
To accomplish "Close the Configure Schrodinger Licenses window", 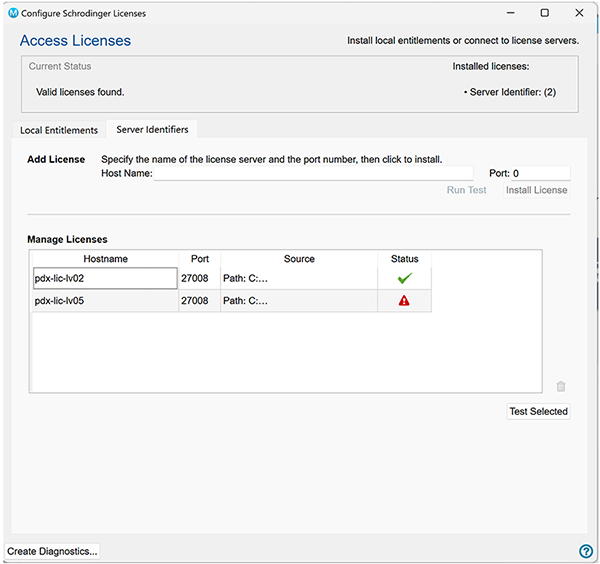I will coord(579,13).
